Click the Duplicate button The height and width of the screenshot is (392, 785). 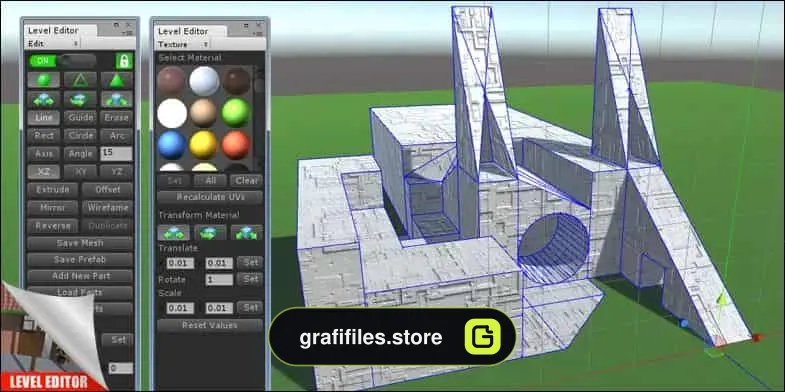pyautogui.click(x=108, y=226)
